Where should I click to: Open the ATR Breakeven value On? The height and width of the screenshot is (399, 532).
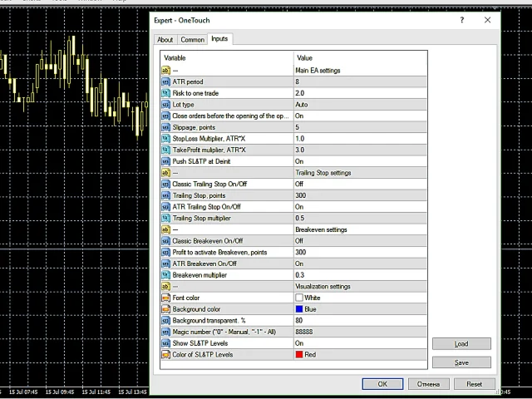360,264
